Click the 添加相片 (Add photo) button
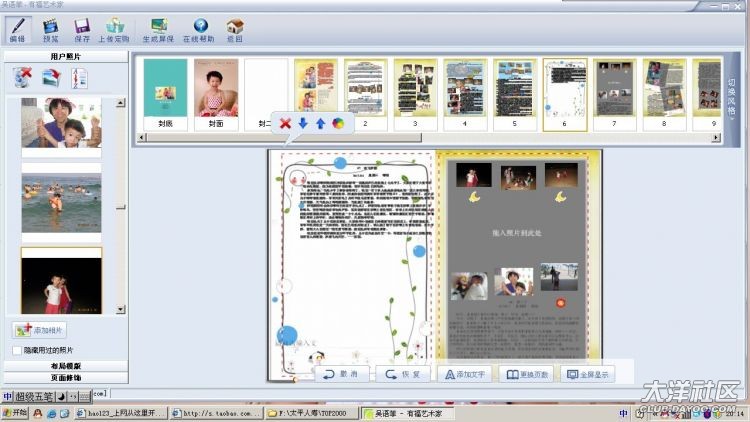Viewport: 750px width, 422px height. 40,330
